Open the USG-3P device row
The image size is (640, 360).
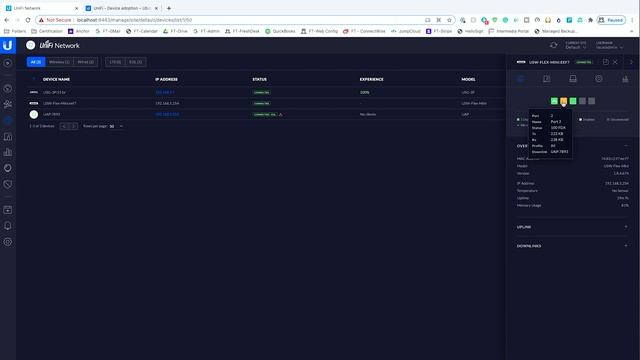click(x=267, y=92)
